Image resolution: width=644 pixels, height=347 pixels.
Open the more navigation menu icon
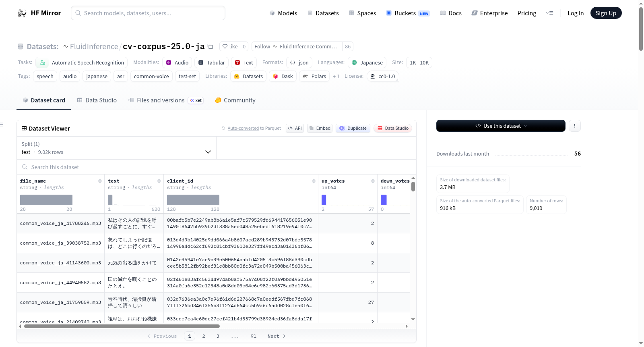coord(549,13)
